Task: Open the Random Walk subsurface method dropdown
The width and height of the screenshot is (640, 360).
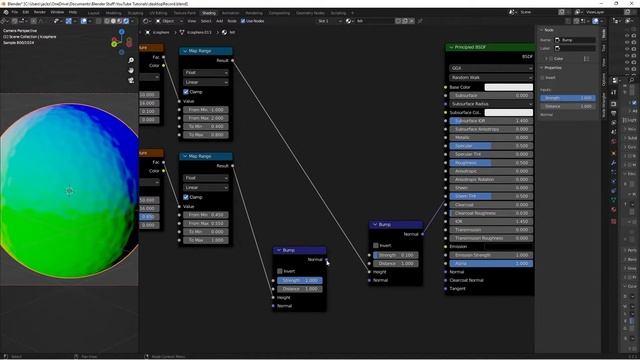Action: (x=491, y=78)
